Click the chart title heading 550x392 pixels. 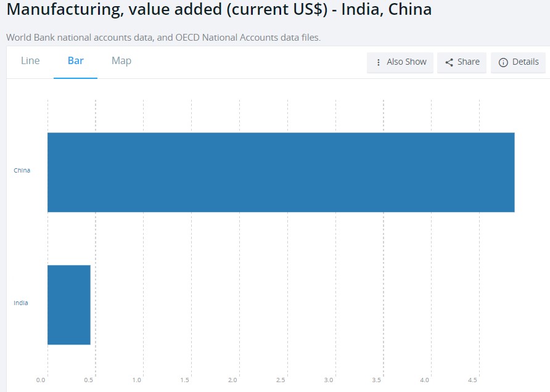[x=219, y=10]
